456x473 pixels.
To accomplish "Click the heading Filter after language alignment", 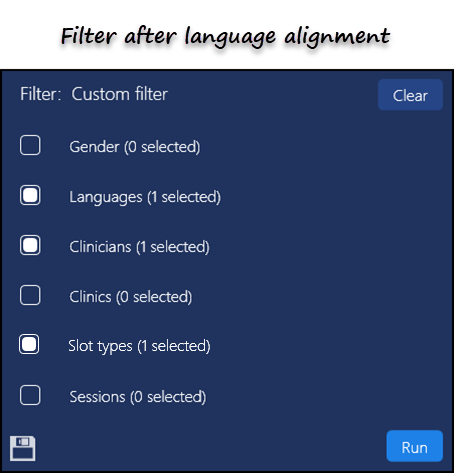I will click(225, 37).
